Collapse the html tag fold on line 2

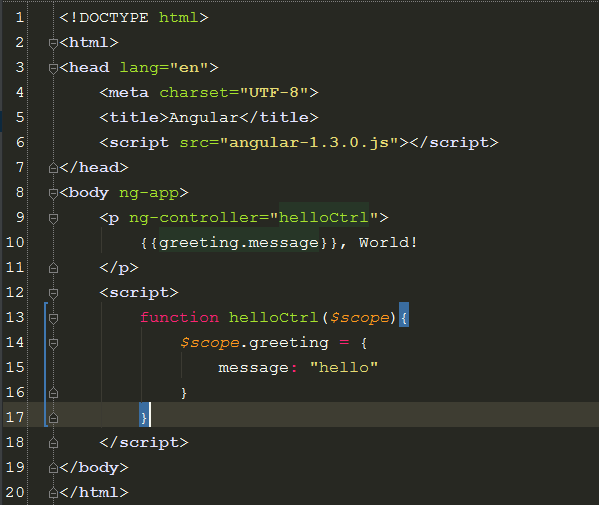click(x=53, y=43)
